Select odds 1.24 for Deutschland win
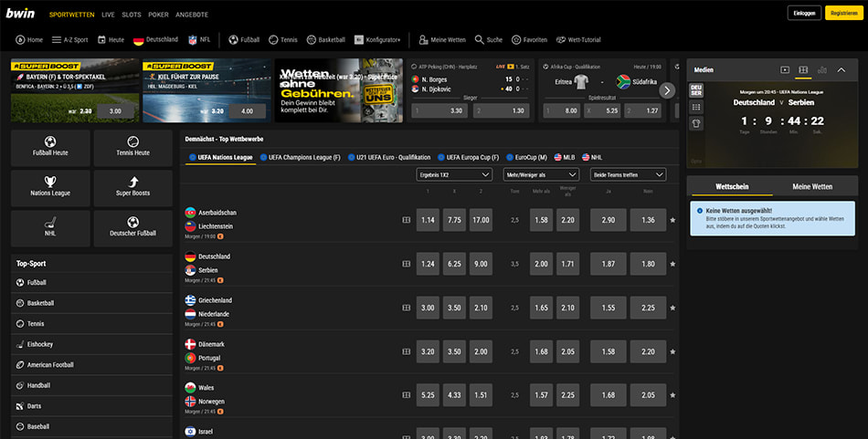Image resolution: width=868 pixels, height=439 pixels. pos(428,265)
